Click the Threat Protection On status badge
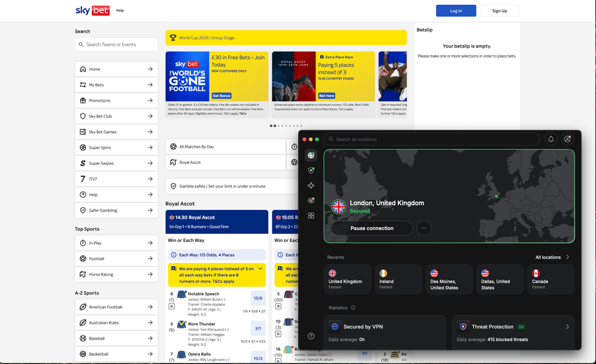596x364 pixels. pos(521,327)
